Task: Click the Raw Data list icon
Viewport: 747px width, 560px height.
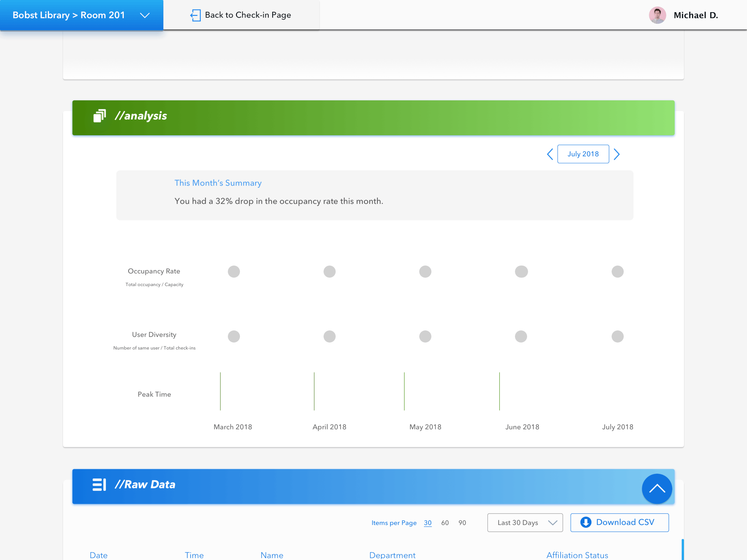Action: click(99, 484)
